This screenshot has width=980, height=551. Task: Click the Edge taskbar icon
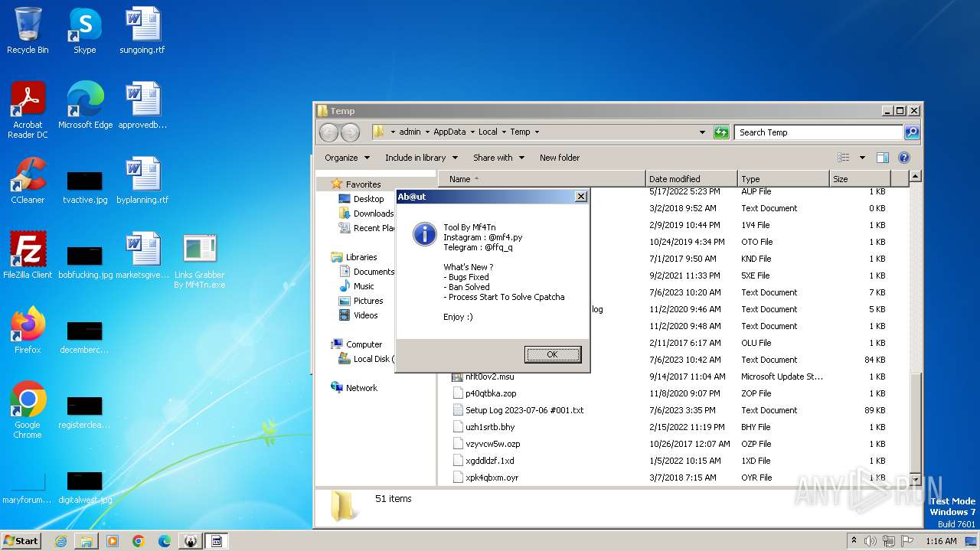(165, 541)
